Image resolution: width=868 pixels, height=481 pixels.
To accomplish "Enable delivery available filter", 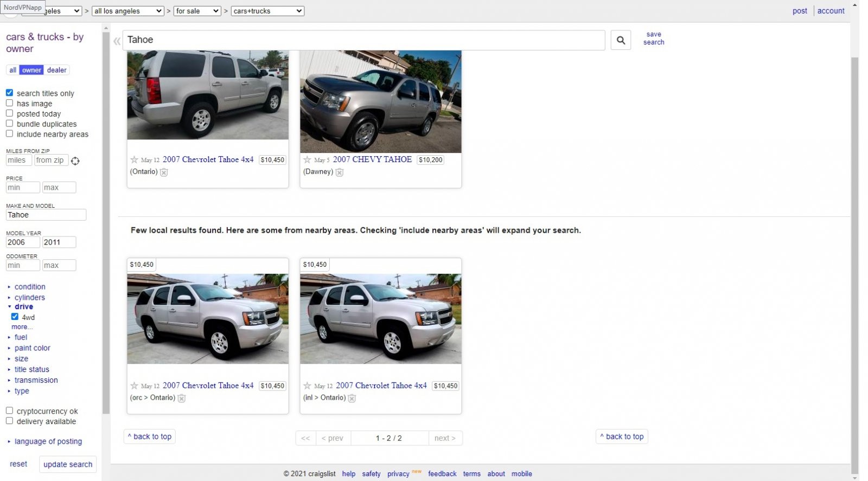I will coord(9,421).
